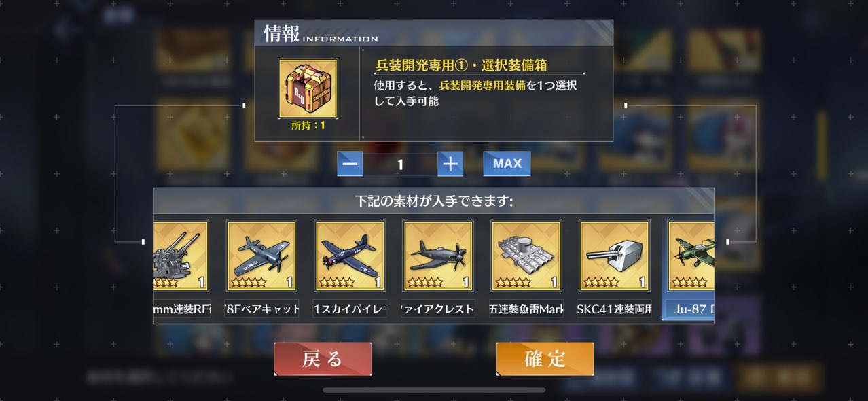This screenshot has height=401, width=868.
Task: Tap the highlighted Ju-87 name label
Action: point(689,309)
